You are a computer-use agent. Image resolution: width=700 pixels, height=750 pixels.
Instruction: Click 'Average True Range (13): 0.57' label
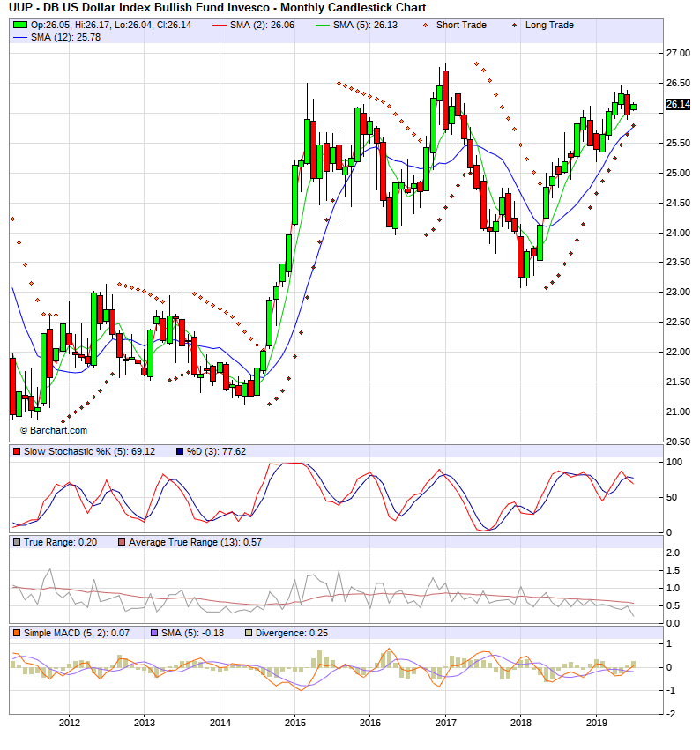(x=195, y=542)
